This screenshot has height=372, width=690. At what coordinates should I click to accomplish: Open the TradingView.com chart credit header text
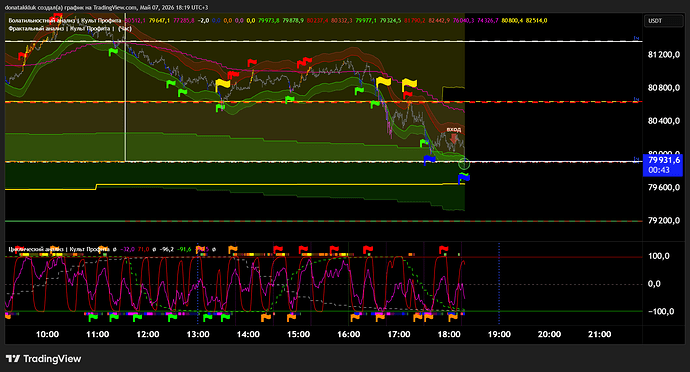pyautogui.click(x=106, y=7)
